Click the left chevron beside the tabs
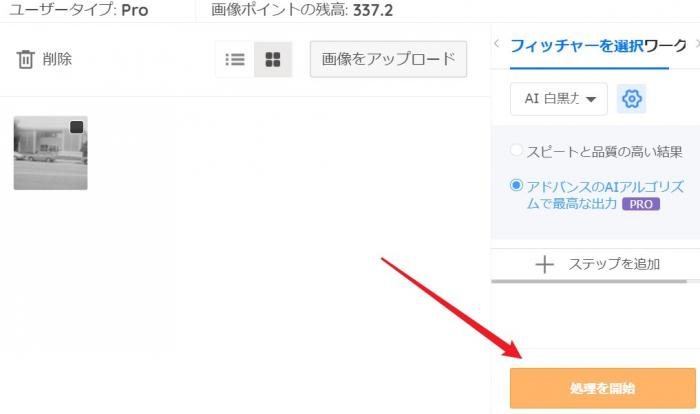Image resolution: width=700 pixels, height=414 pixels. [496, 44]
